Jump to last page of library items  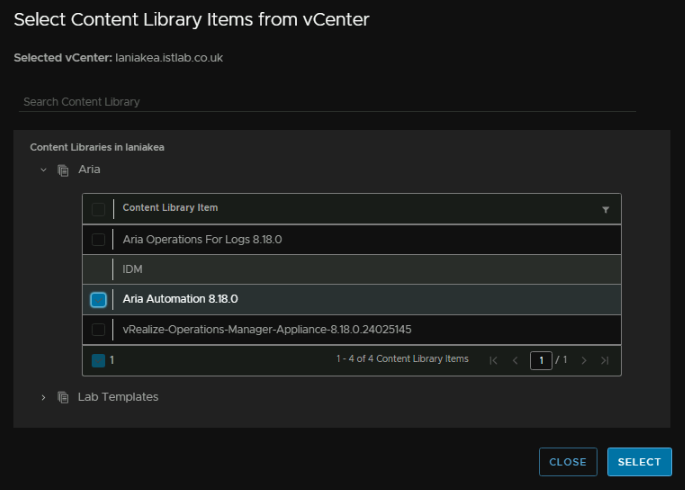(x=605, y=360)
